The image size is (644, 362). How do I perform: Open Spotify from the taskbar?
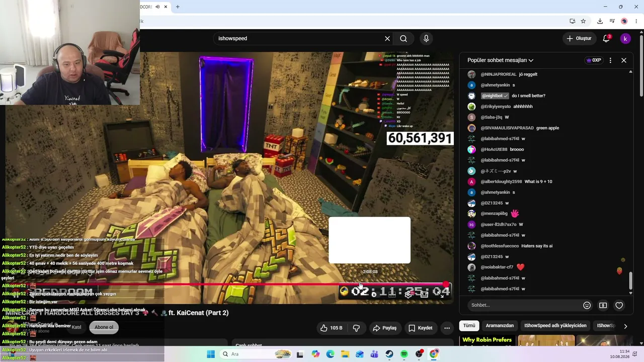tap(404, 354)
